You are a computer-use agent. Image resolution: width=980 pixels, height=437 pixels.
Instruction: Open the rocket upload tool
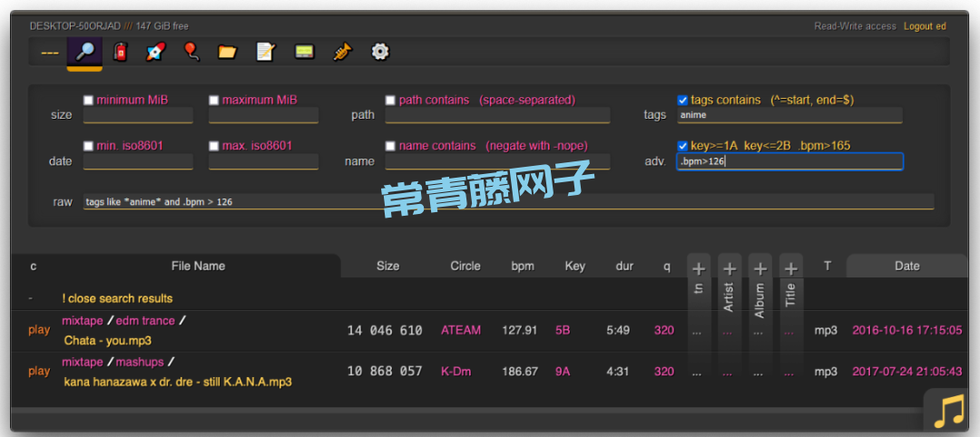coord(155,53)
